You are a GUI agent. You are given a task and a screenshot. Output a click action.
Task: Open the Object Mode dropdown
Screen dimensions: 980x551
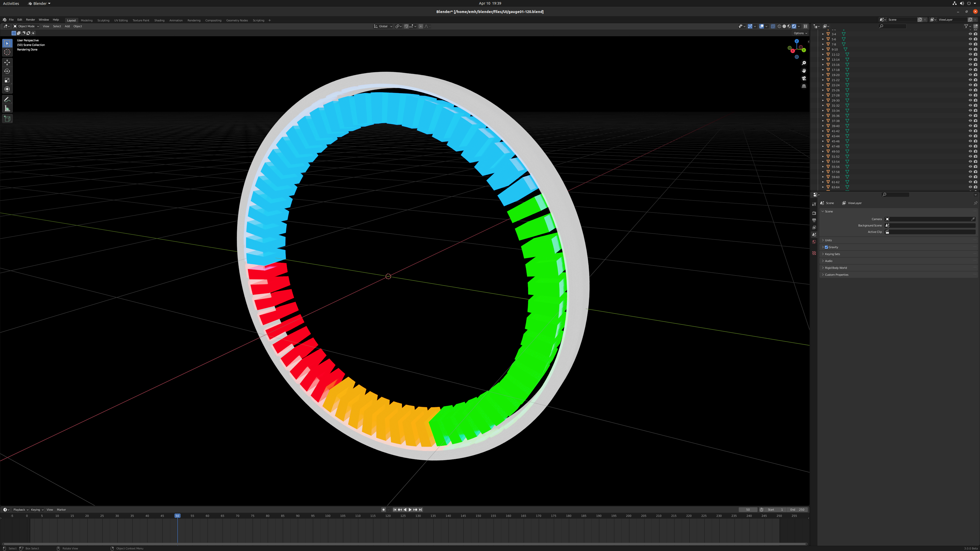[26, 26]
